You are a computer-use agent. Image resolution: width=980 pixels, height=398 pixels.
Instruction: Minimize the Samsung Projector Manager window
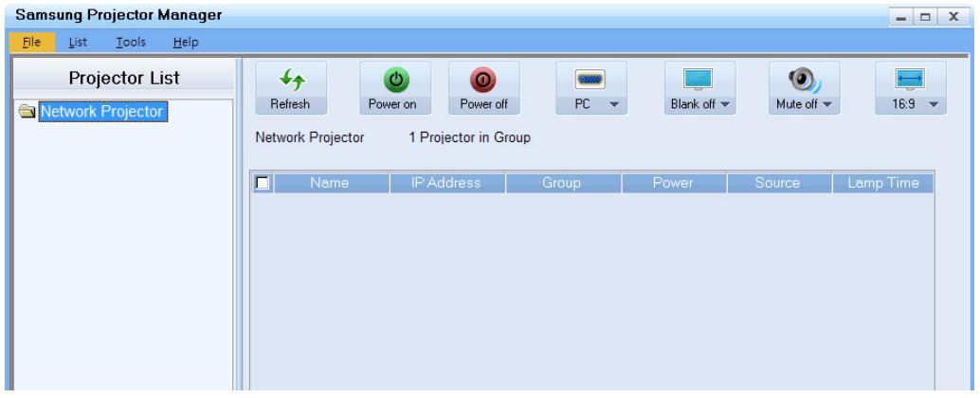900,17
